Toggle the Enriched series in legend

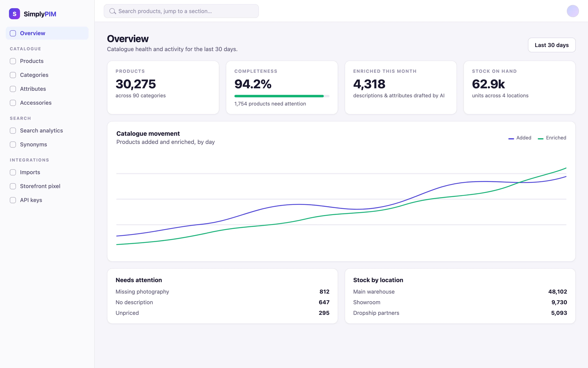click(x=552, y=138)
